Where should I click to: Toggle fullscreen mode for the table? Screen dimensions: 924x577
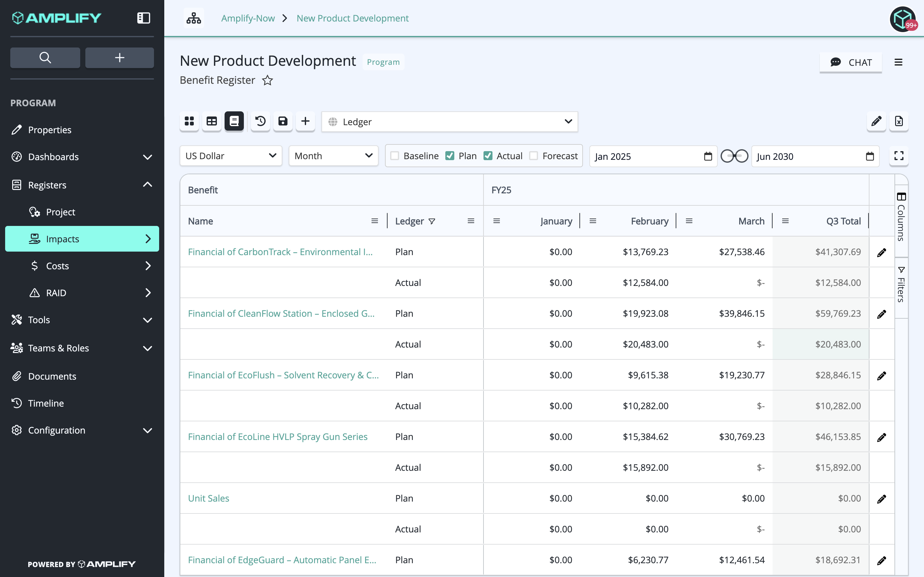pos(899,156)
